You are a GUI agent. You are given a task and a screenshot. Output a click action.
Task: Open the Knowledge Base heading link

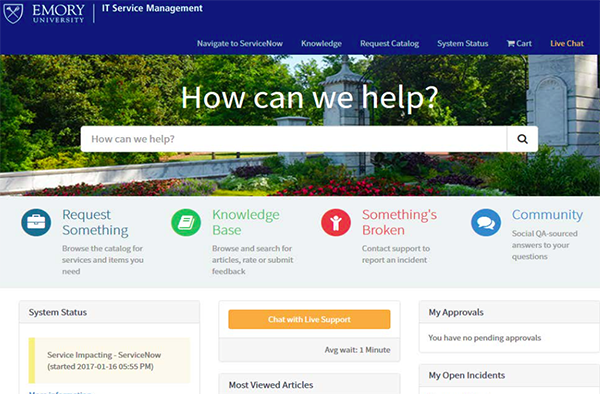246,222
